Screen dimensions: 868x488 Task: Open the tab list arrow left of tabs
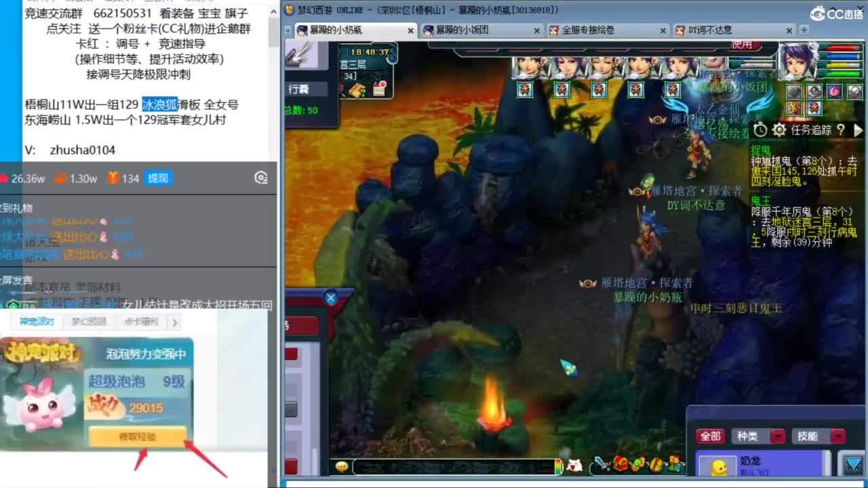point(290,30)
